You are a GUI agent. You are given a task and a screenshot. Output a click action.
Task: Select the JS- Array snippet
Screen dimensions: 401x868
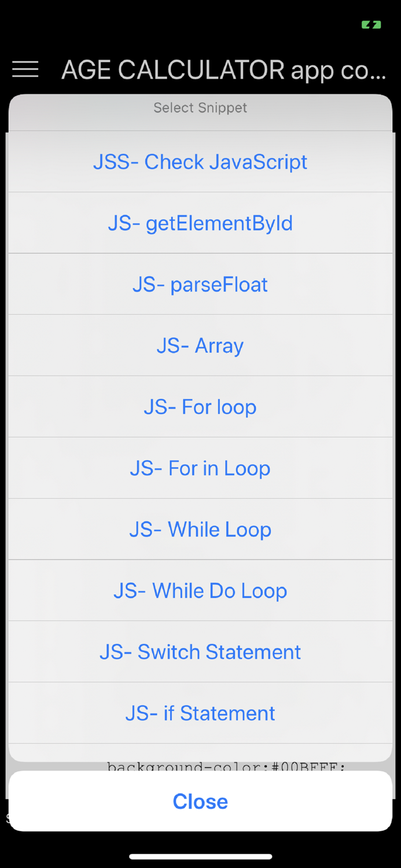pyautogui.click(x=200, y=345)
